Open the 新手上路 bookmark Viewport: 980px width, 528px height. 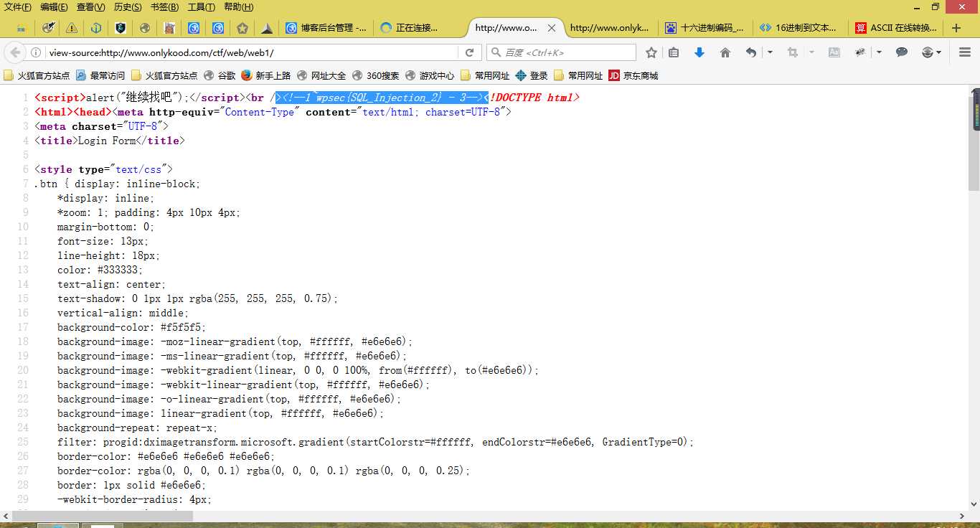pyautogui.click(x=266, y=75)
